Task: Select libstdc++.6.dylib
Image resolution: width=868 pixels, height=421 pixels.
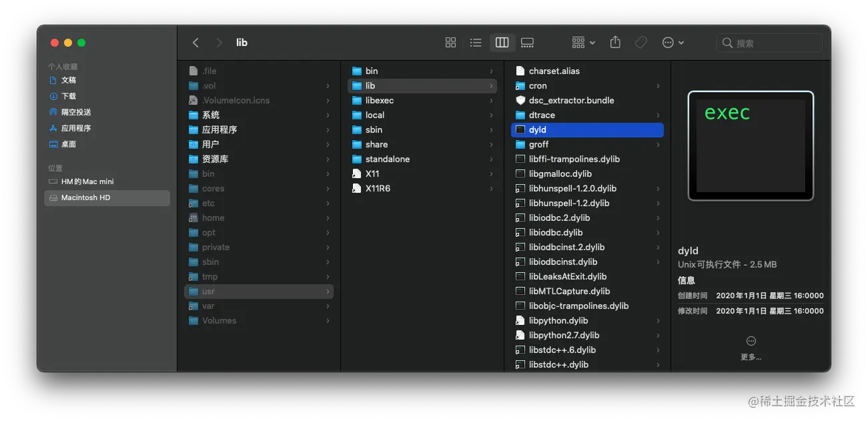Action: [x=587, y=350]
